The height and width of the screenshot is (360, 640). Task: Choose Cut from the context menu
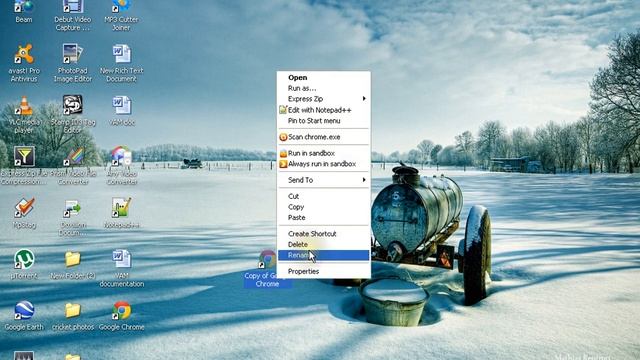324,196
